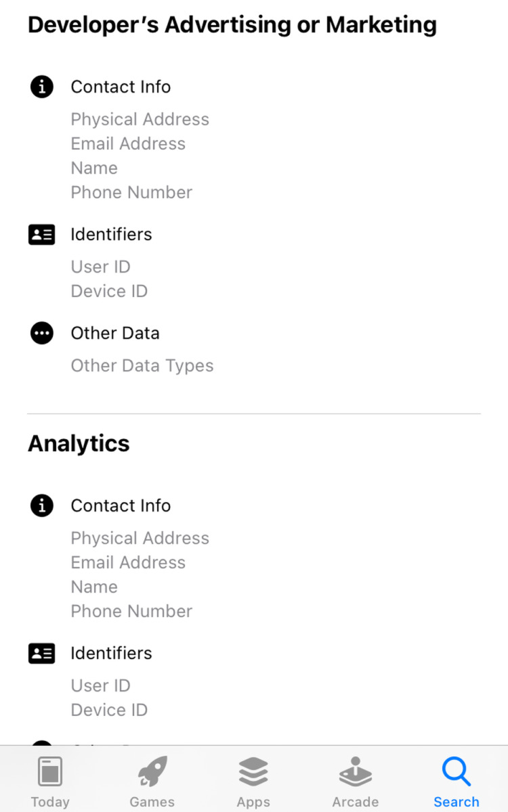Tap Identifiers card icon under Analytics

tap(42, 654)
